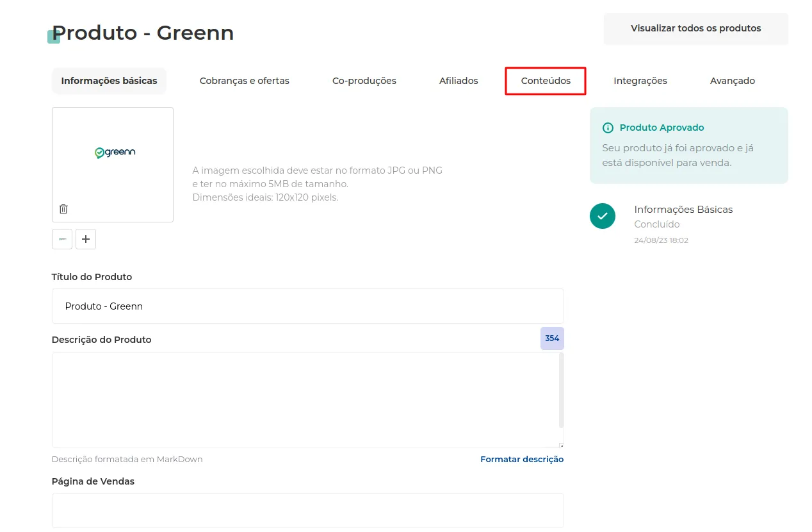This screenshot has width=812, height=532.
Task: Click the Greenn logo product image
Action: click(x=115, y=153)
